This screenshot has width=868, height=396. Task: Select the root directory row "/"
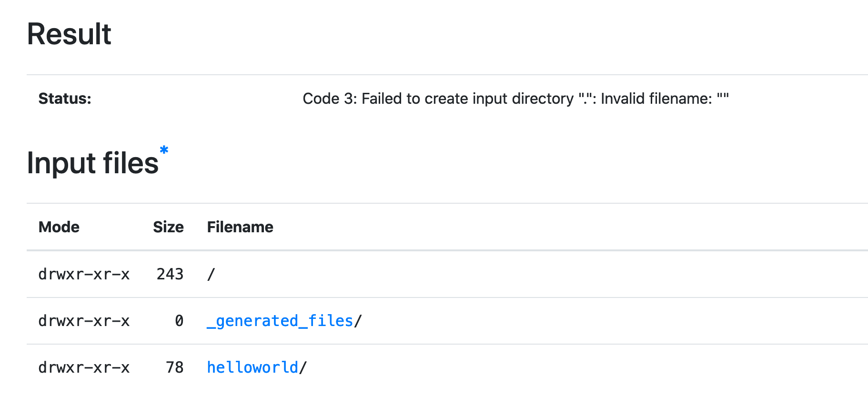(210, 274)
